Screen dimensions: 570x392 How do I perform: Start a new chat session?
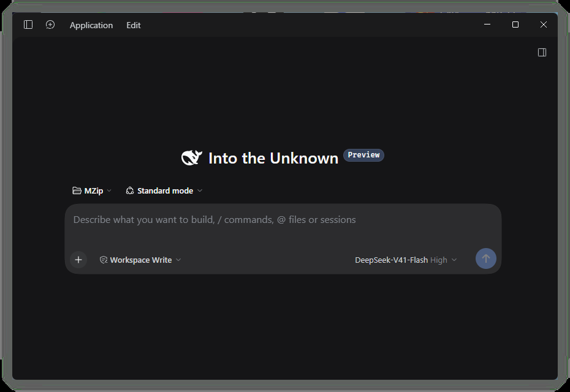50,24
